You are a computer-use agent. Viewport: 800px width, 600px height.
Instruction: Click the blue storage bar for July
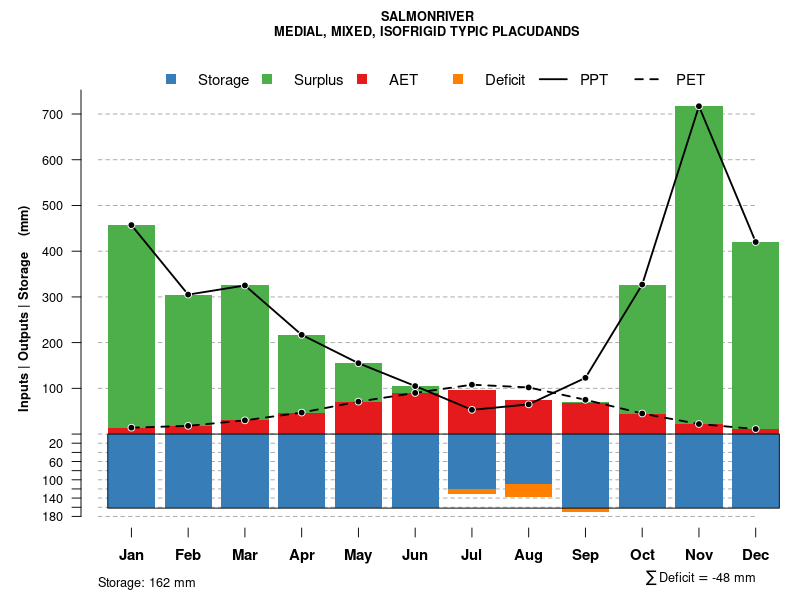pos(472,461)
